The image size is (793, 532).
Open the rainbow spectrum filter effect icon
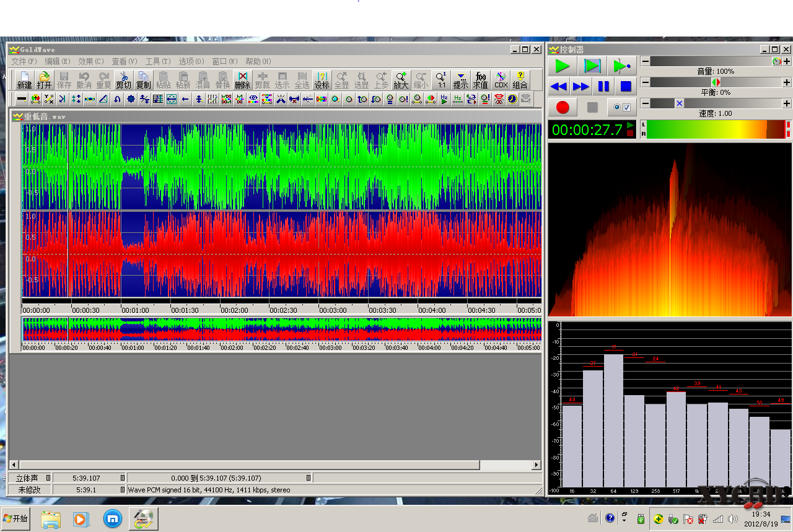[x=322, y=98]
